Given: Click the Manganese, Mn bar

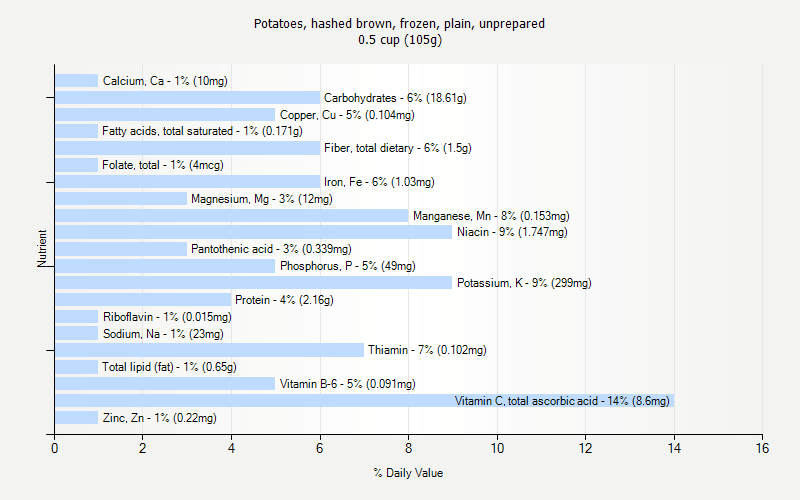Looking at the screenshot, I should tap(232, 215).
